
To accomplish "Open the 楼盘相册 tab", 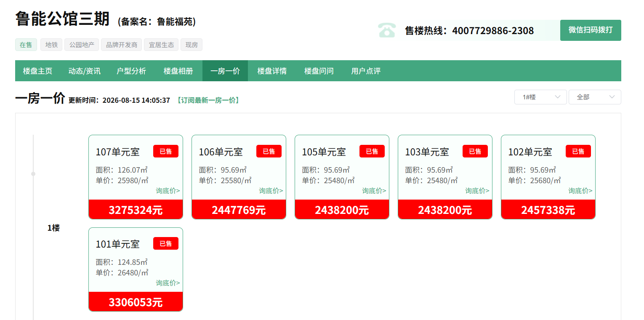I will 178,71.
